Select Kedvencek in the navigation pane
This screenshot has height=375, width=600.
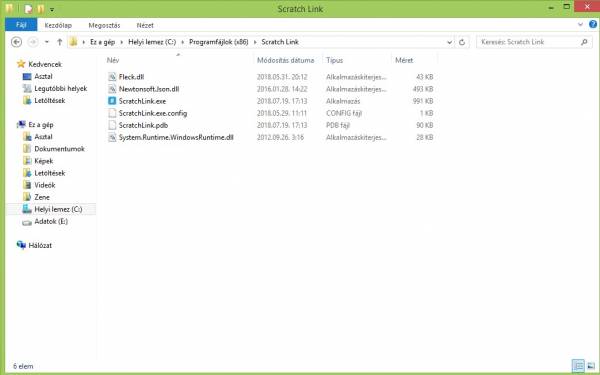45,64
